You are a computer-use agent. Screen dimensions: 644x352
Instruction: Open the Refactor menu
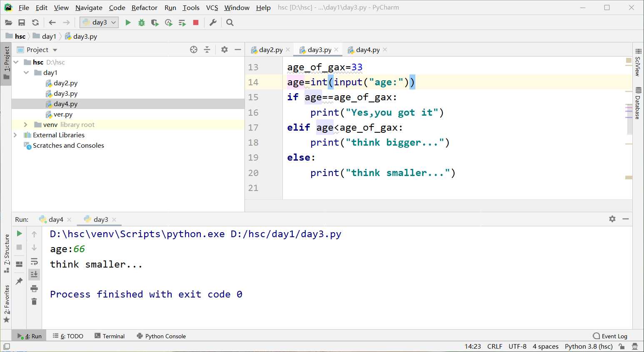[x=145, y=7]
